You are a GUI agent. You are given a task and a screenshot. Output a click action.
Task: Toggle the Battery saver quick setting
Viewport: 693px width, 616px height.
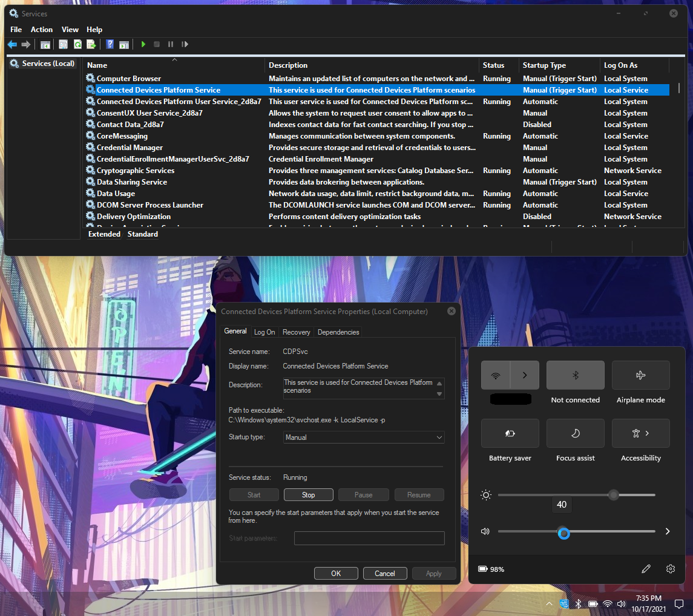point(510,433)
